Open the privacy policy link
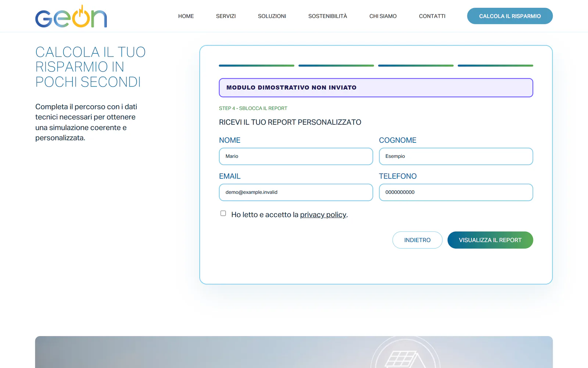Viewport: 588px width, 368px height. pos(323,215)
